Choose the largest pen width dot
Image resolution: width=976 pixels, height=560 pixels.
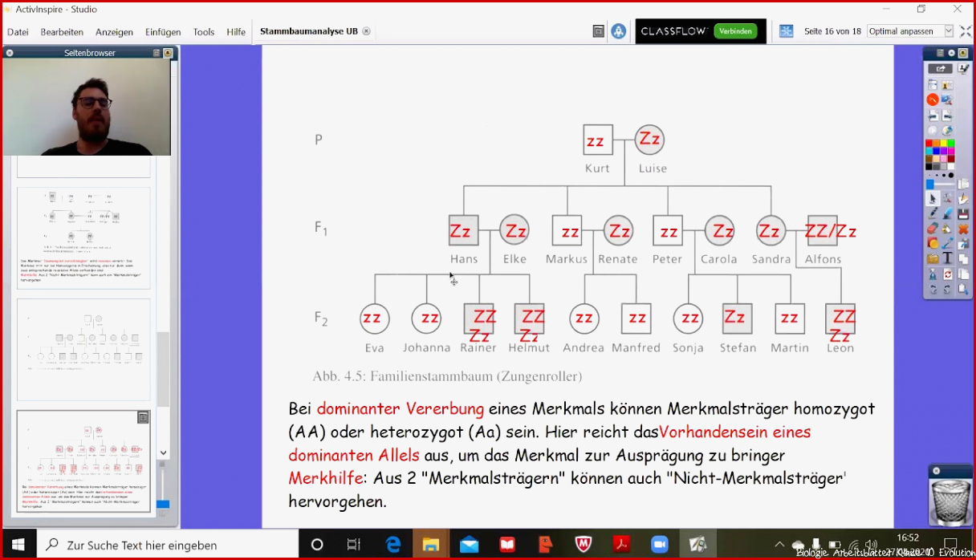tap(951, 175)
